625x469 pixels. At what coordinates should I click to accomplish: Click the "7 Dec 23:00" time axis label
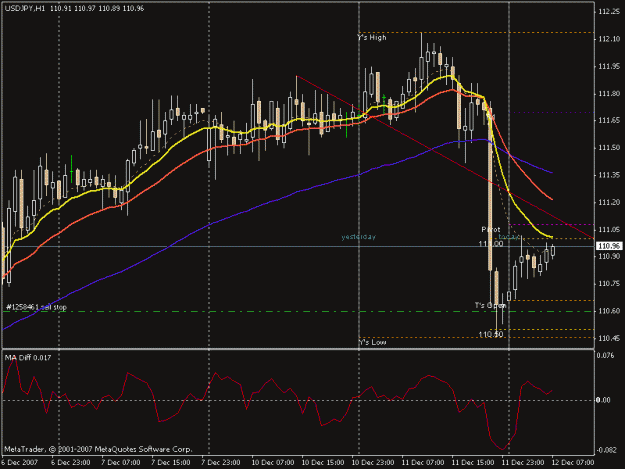point(220,463)
